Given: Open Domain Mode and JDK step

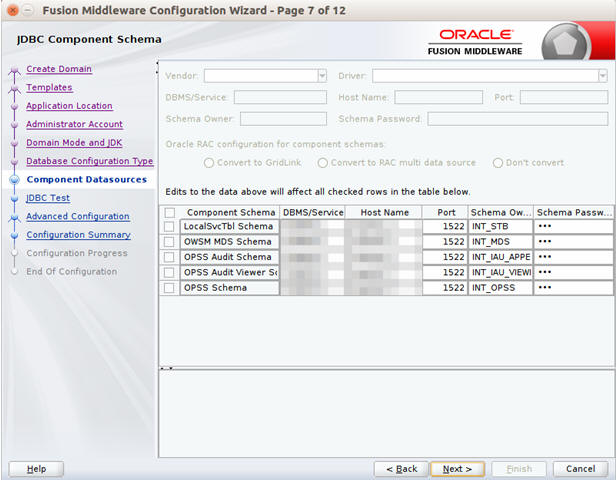Looking at the screenshot, I should click(74, 143).
